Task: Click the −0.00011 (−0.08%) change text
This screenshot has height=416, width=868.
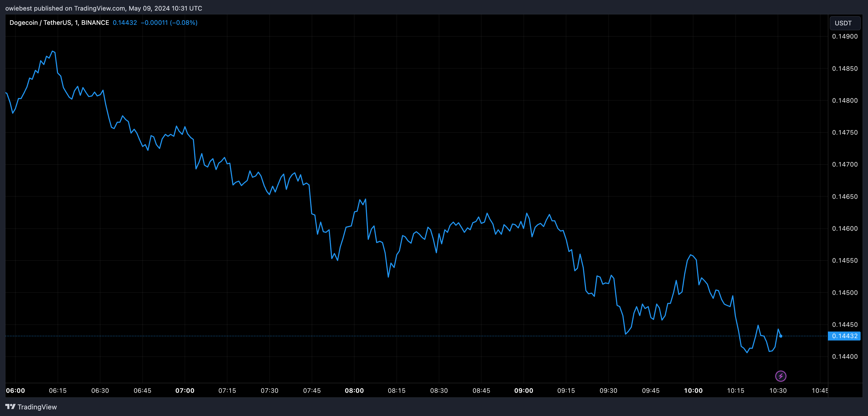Action: (x=169, y=22)
